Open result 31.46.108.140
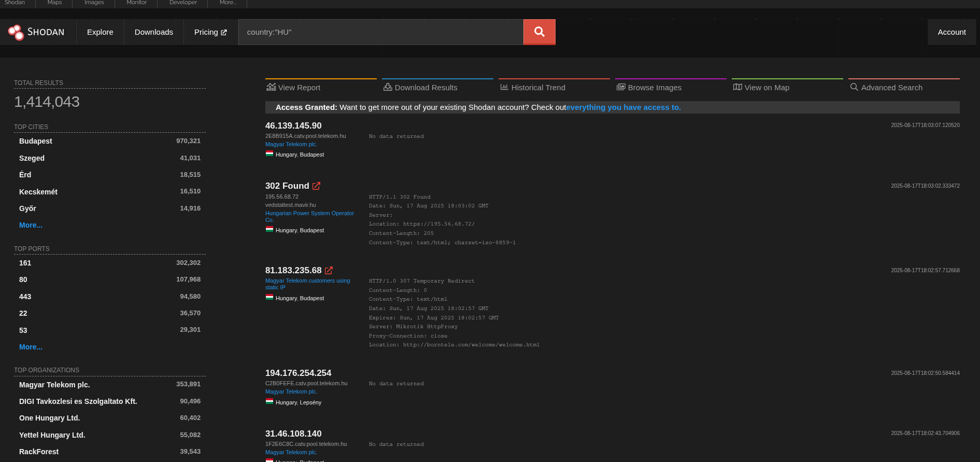Viewport: 980px width, 462px height. coord(293,433)
